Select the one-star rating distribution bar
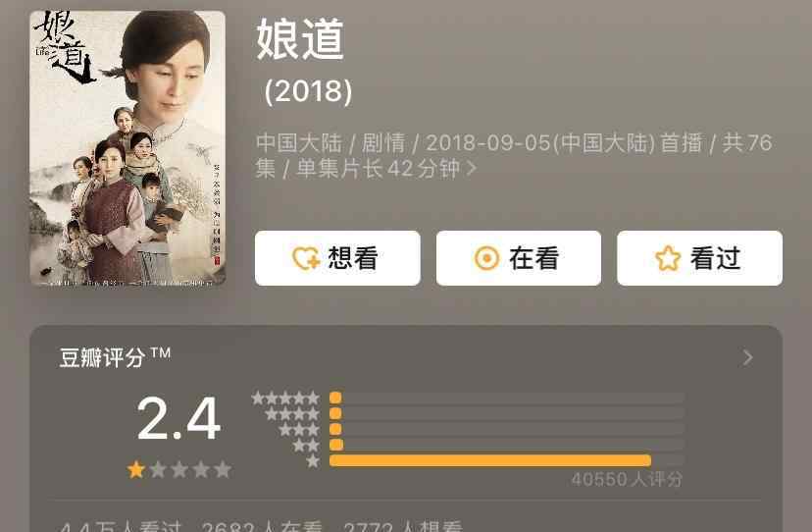812x532 pixels. click(x=506, y=460)
